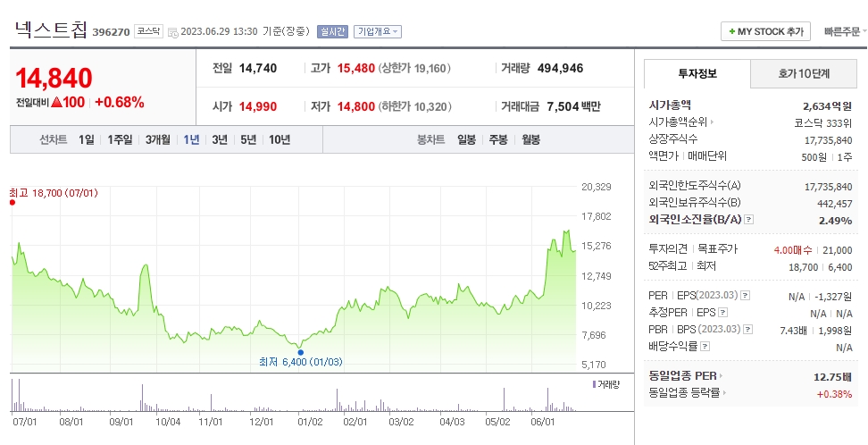The height and width of the screenshot is (445, 868).
Task: Click the 목표주가 value 21,000
Action: pos(838,250)
